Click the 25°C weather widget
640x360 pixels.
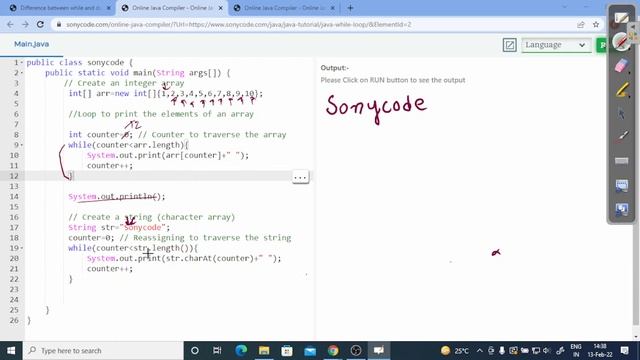[455, 351]
